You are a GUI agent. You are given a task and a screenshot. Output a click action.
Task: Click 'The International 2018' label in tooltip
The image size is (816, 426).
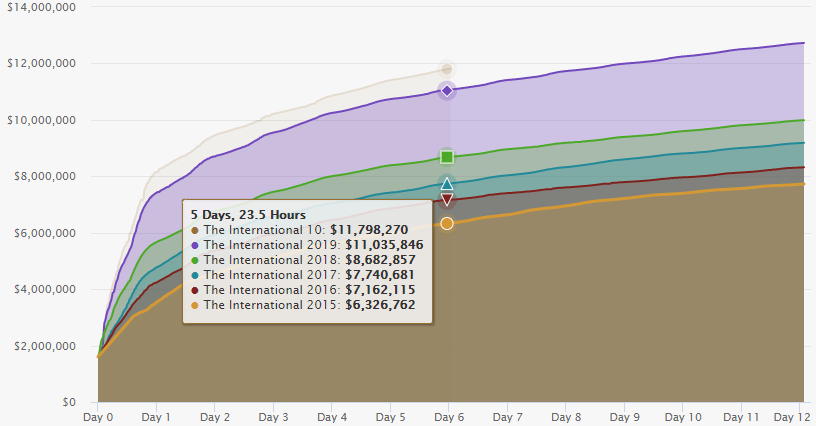click(x=272, y=260)
